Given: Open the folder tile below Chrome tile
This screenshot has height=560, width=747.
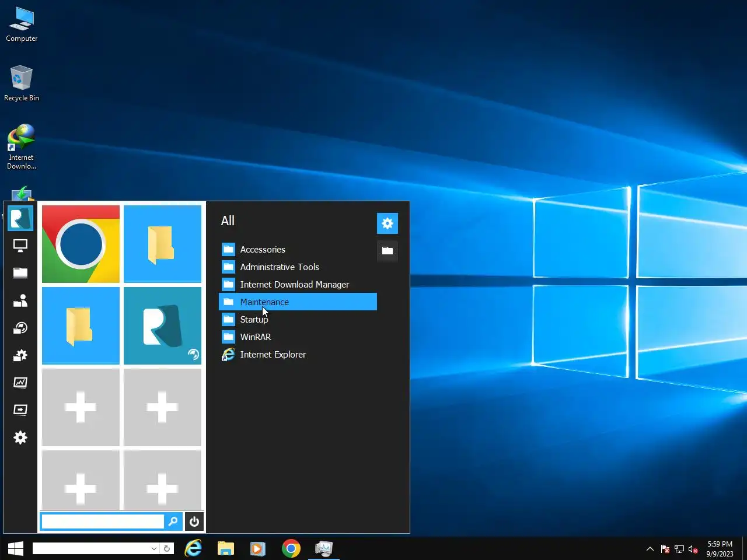Looking at the screenshot, I should 81,325.
